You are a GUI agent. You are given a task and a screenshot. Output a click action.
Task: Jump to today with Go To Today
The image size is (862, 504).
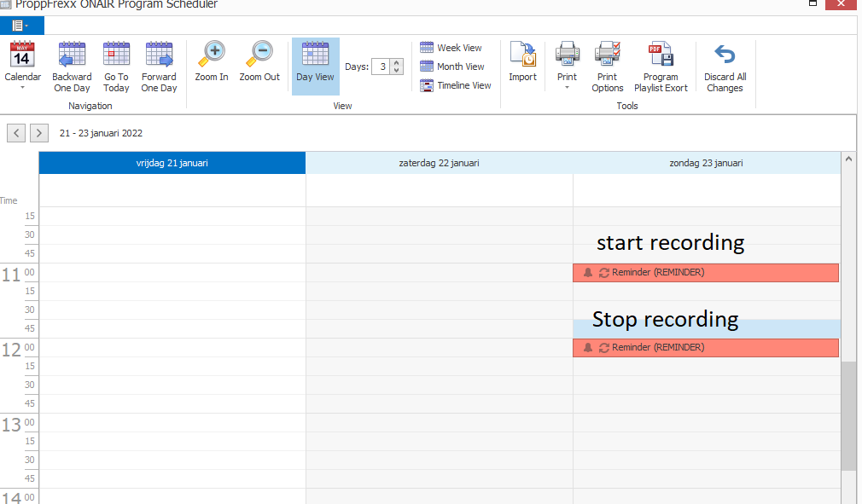click(x=116, y=67)
